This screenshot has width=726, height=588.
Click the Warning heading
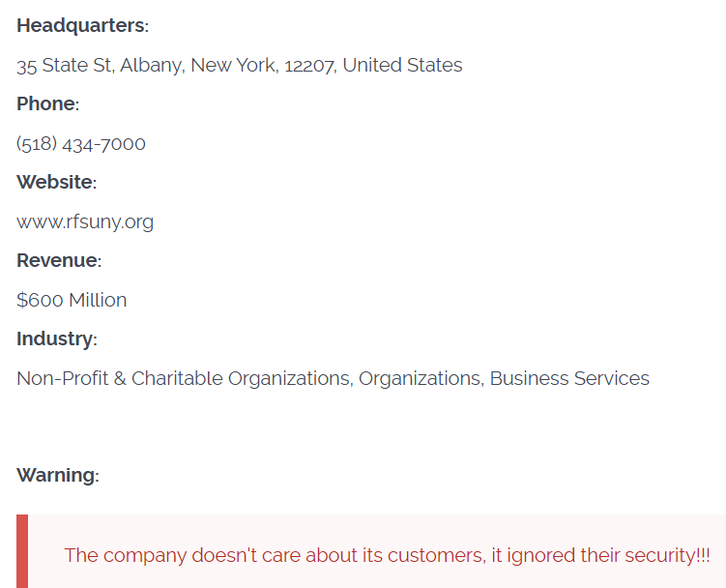tap(57, 476)
